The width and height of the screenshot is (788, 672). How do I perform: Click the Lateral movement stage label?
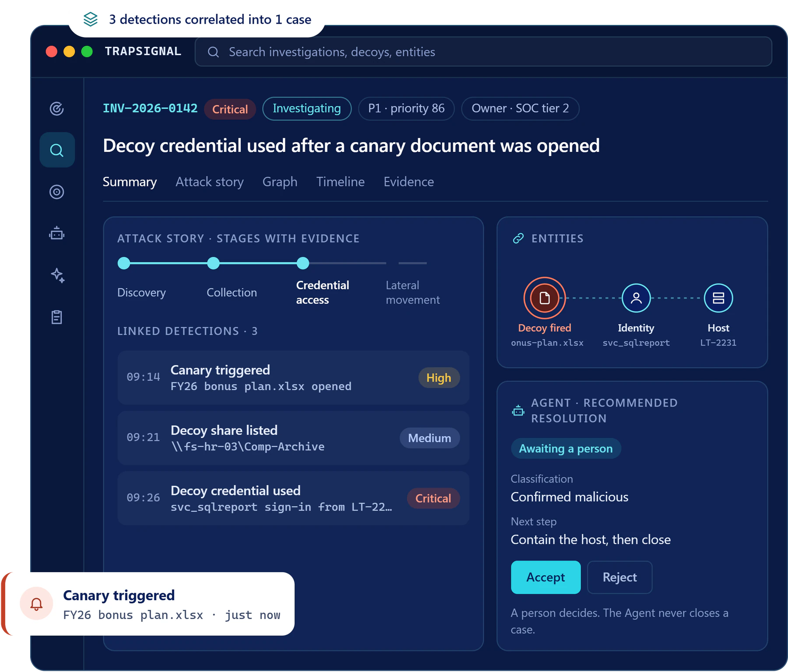413,293
